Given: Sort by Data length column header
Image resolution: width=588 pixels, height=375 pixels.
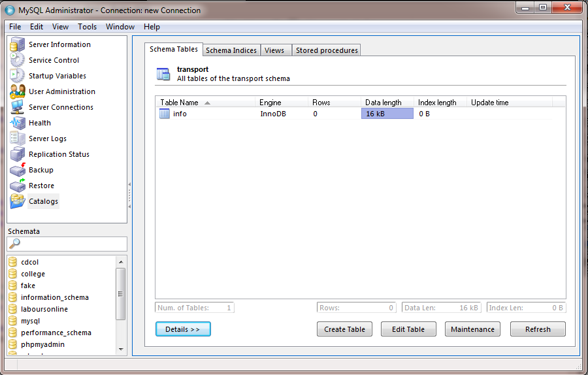Looking at the screenshot, I should (x=387, y=103).
